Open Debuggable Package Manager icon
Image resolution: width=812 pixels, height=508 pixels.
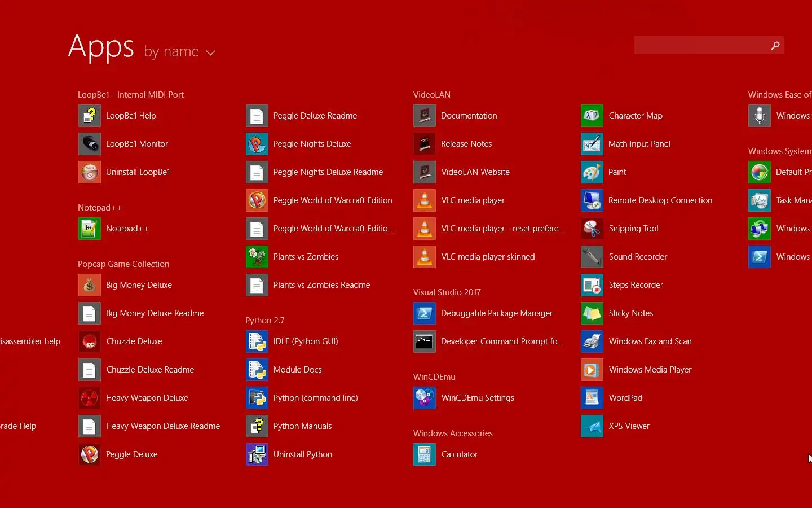(424, 313)
